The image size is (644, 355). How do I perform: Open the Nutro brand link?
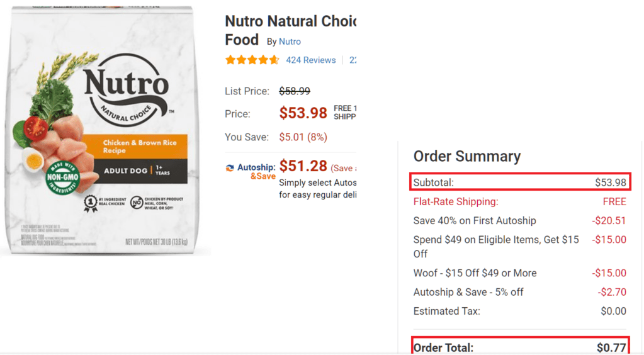point(290,42)
